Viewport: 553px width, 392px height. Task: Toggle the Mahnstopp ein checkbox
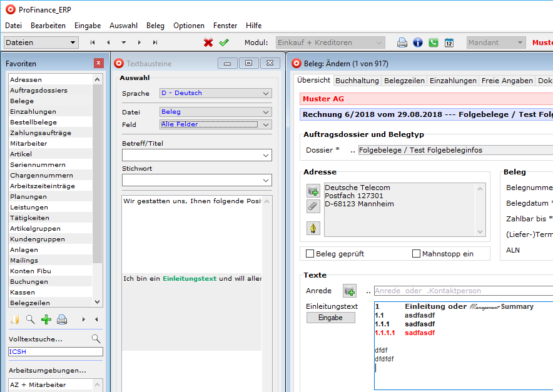[417, 254]
